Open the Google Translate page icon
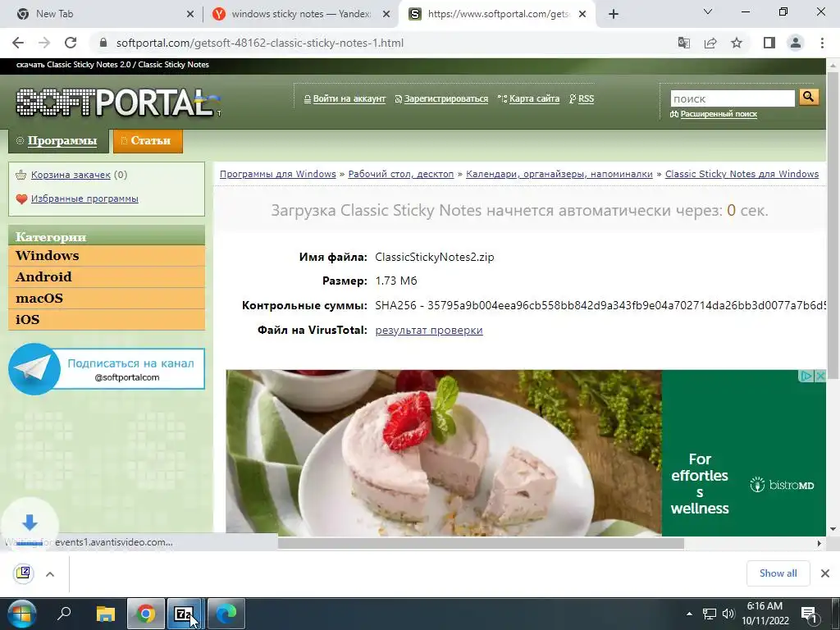 point(684,43)
